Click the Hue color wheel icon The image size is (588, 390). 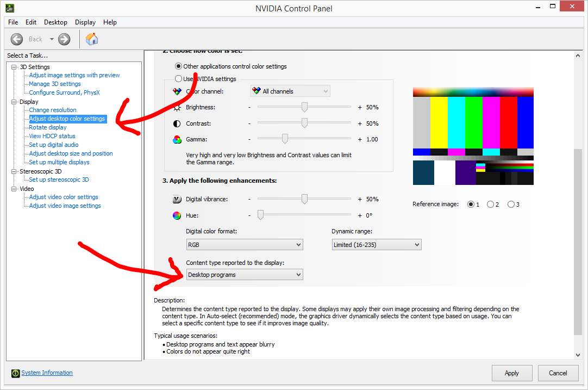tap(177, 215)
